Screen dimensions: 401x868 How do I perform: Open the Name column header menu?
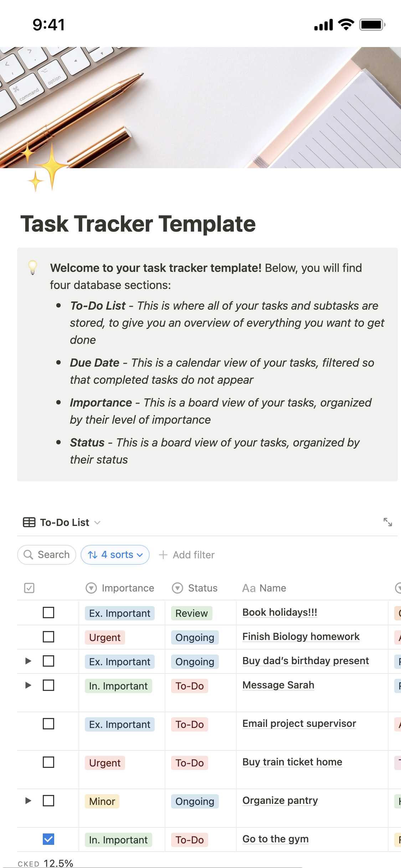(x=264, y=588)
